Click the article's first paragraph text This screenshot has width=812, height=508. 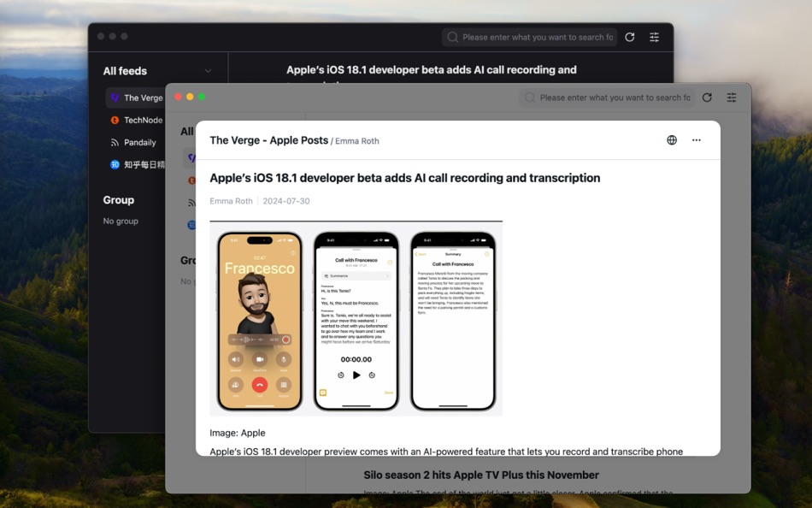coord(446,452)
